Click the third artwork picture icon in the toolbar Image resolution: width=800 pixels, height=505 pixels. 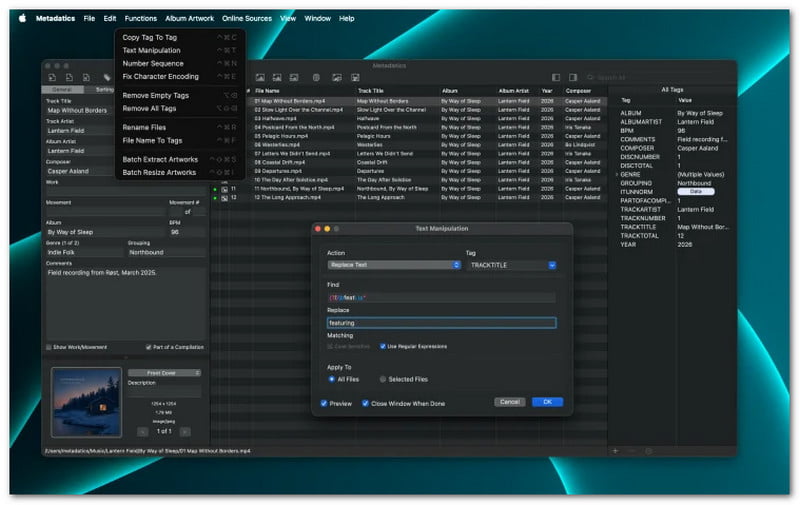click(x=294, y=78)
